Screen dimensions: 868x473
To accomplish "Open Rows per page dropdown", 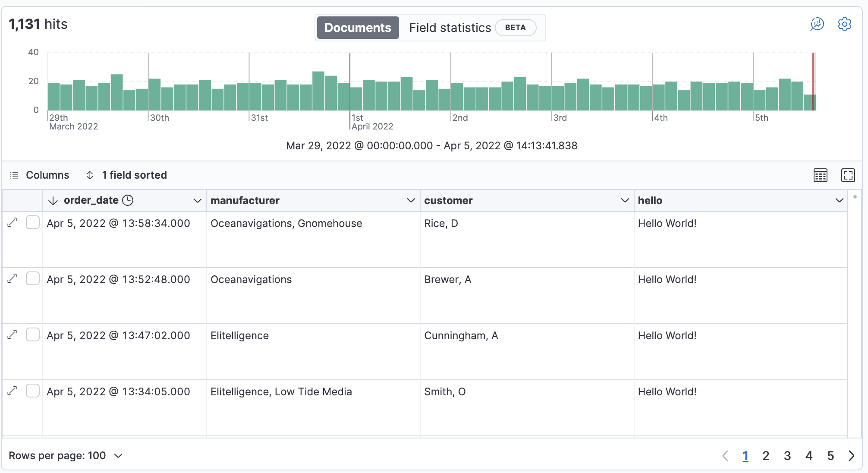I will click(x=66, y=456).
